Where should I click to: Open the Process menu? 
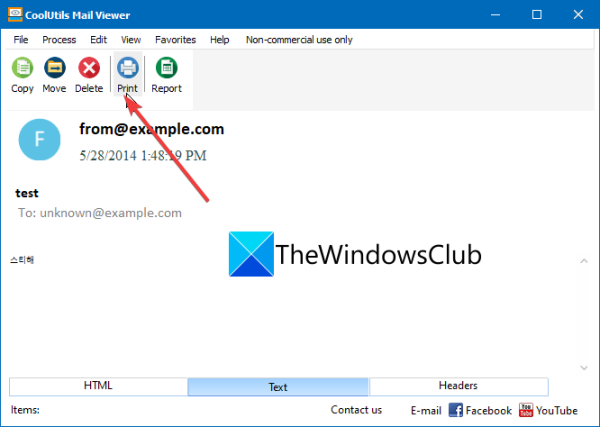[59, 40]
